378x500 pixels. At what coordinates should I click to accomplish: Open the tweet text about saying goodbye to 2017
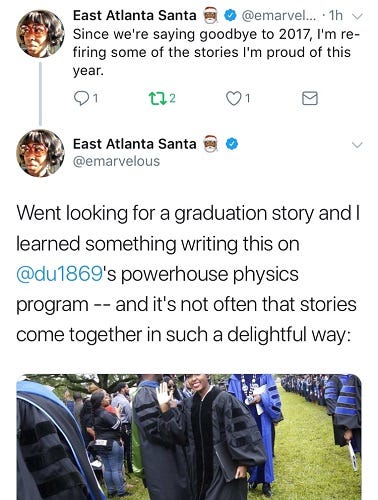tap(212, 53)
